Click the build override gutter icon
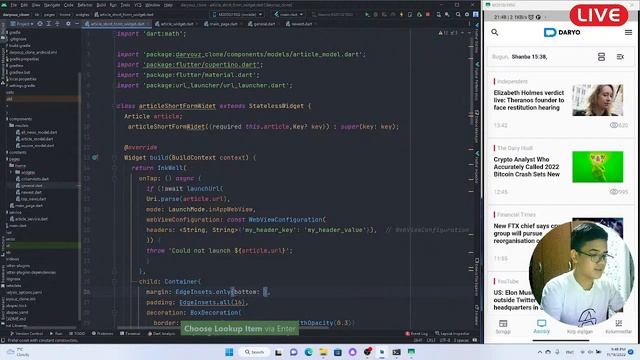This screenshot has height=360, width=640. pyautogui.click(x=95, y=158)
